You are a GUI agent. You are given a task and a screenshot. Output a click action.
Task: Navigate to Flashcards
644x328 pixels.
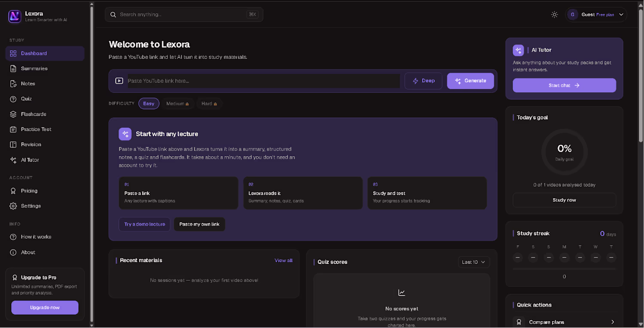tap(45, 114)
